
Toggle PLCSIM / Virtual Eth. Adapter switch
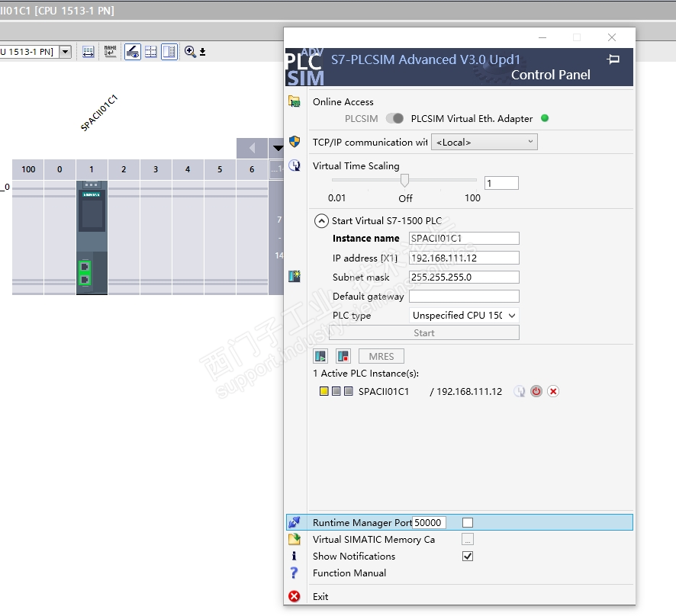coord(394,118)
